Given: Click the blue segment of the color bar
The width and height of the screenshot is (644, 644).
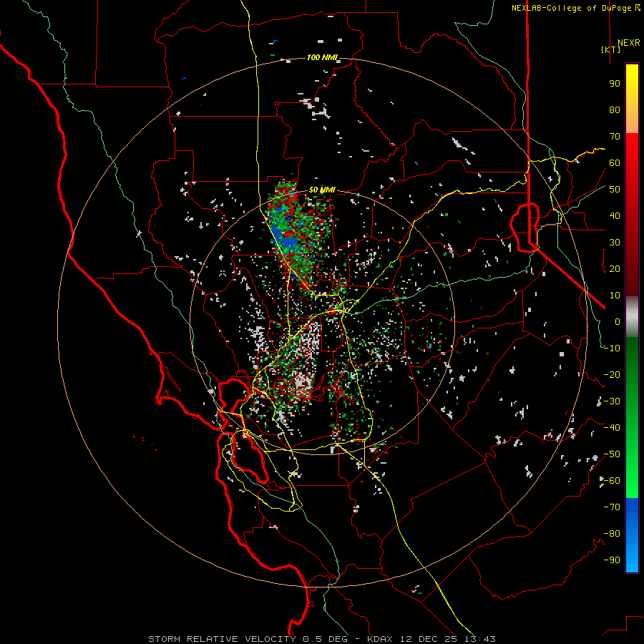Looking at the screenshot, I should click(632, 535).
